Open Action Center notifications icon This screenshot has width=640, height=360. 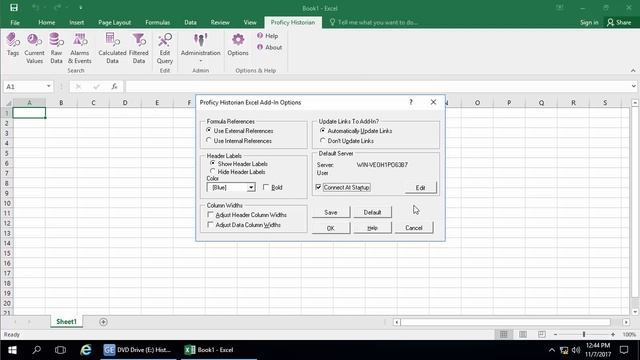(x=624, y=350)
